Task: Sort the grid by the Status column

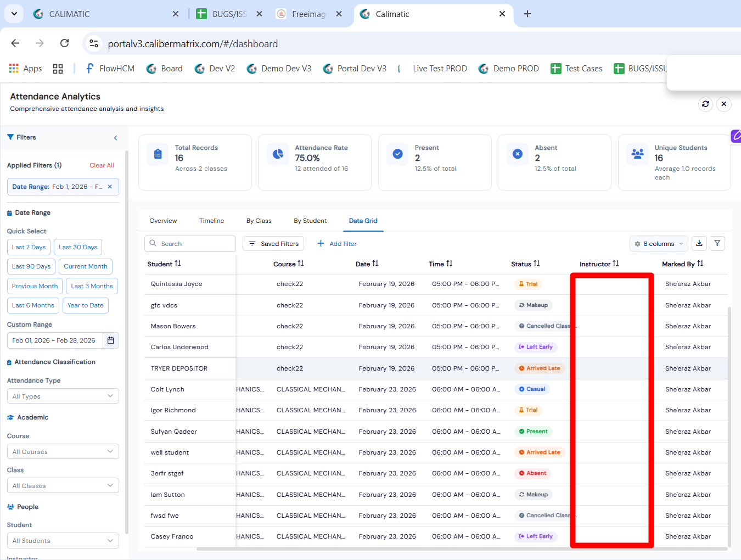Action: [x=525, y=264]
